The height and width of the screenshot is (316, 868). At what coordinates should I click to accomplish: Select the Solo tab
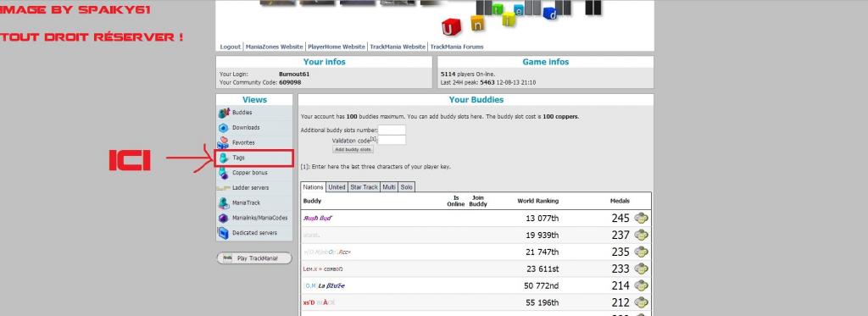(x=406, y=187)
